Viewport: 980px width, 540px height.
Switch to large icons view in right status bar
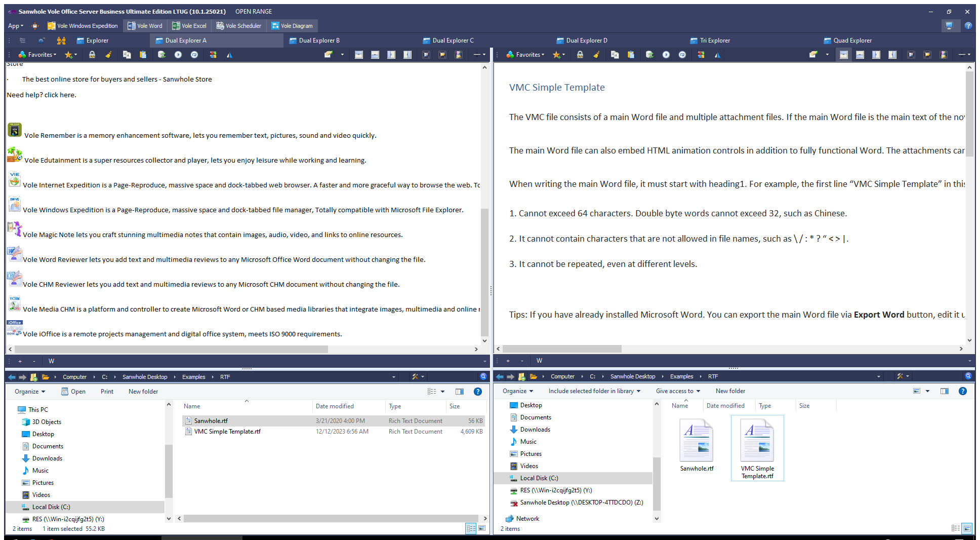pos(966,528)
